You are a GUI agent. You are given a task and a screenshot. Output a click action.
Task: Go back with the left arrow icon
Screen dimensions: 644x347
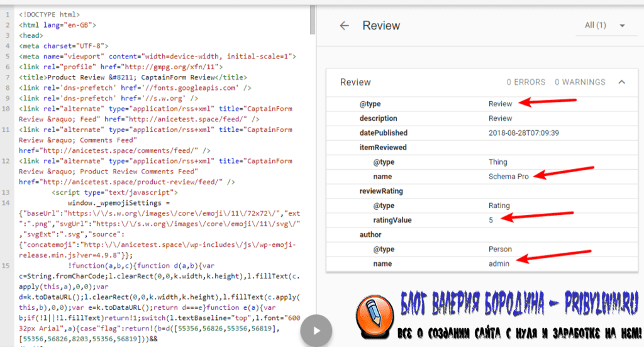pos(344,26)
